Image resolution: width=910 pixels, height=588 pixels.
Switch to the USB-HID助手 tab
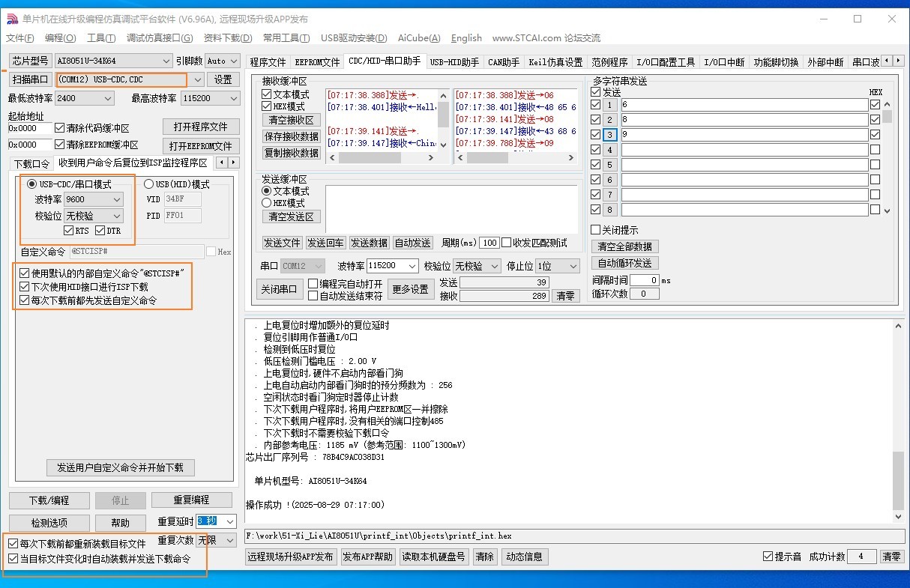point(454,62)
